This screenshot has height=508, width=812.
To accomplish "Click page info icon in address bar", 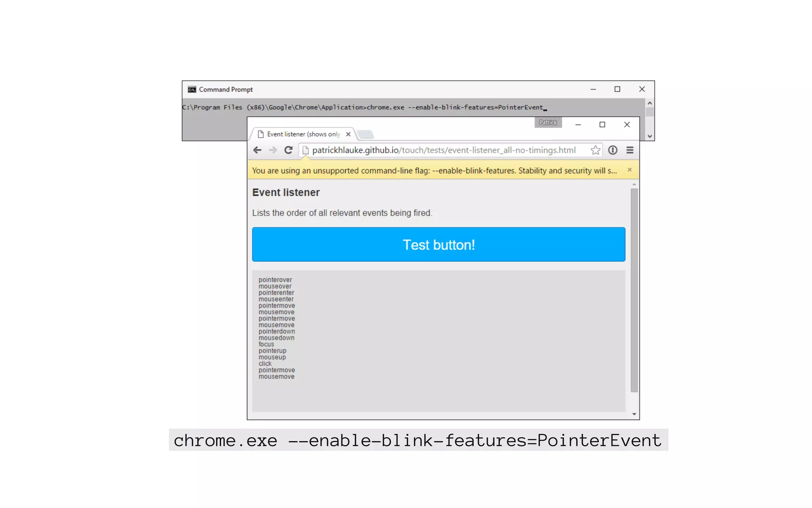I will (305, 150).
